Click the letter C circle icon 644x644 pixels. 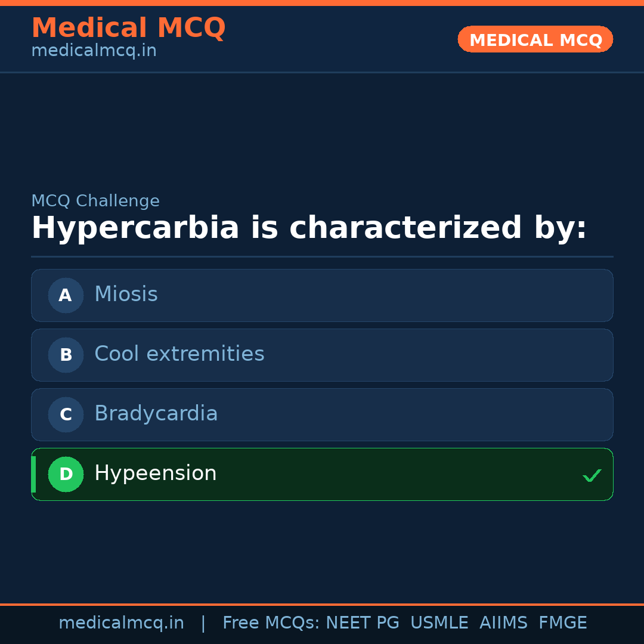click(66, 414)
